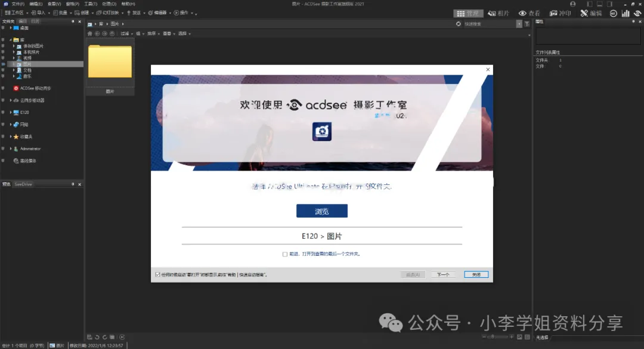Image resolution: width=644 pixels, height=349 pixels.
Task: Open the 操作 actions dropdown
Action: [x=183, y=13]
